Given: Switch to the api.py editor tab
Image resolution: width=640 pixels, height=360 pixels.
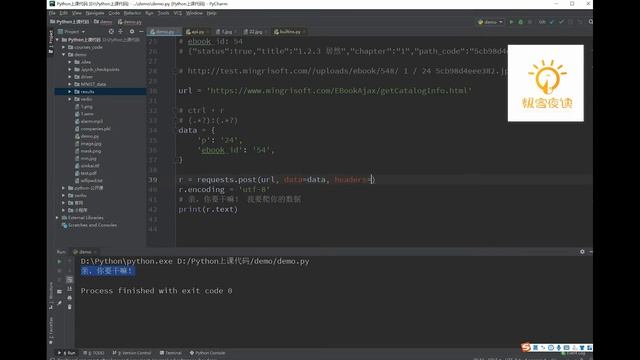Looking at the screenshot, I should pos(197,31).
